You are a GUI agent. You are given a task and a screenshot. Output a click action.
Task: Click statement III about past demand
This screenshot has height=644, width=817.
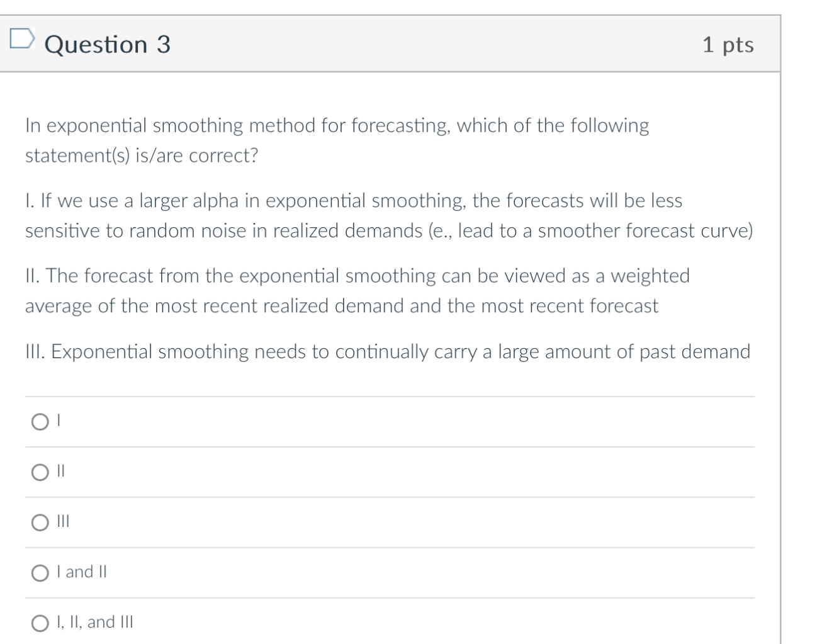point(387,351)
